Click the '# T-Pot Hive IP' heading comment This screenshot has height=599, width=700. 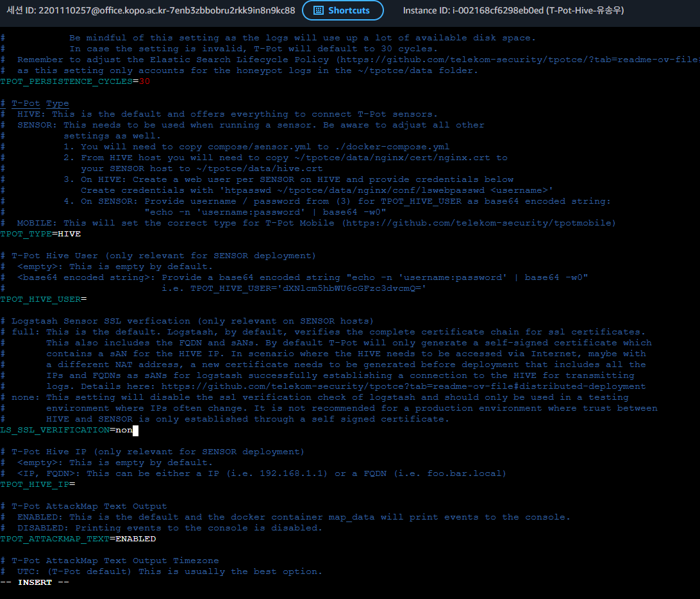[152, 452]
